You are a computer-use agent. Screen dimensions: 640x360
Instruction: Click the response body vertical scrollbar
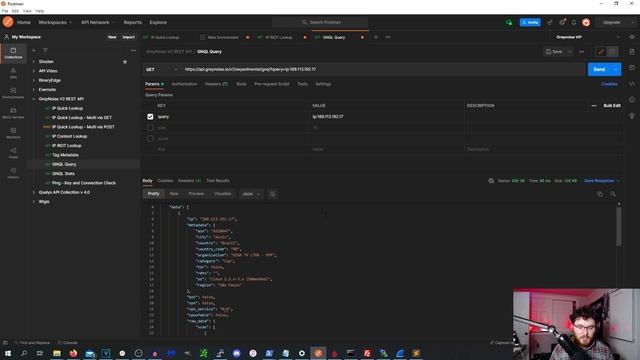619,227
